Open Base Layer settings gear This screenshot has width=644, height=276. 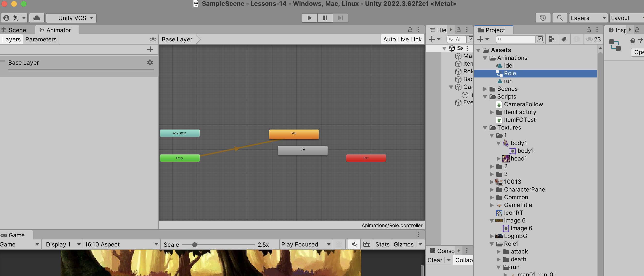(x=150, y=62)
